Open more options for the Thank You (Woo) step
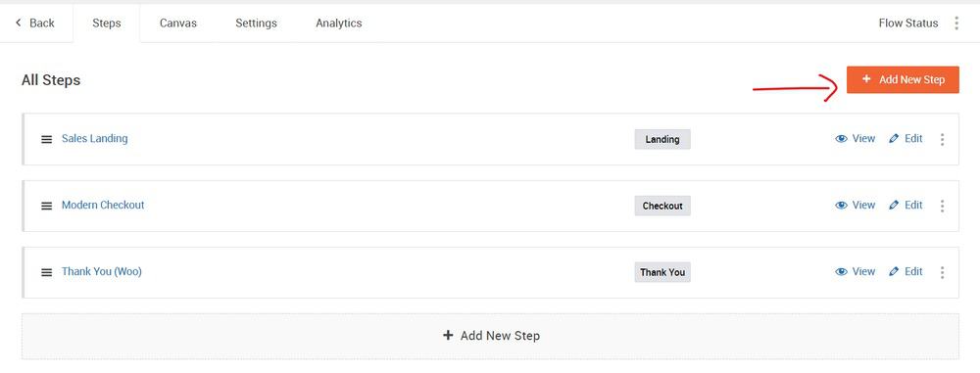This screenshot has height=373, width=980. pyautogui.click(x=942, y=272)
